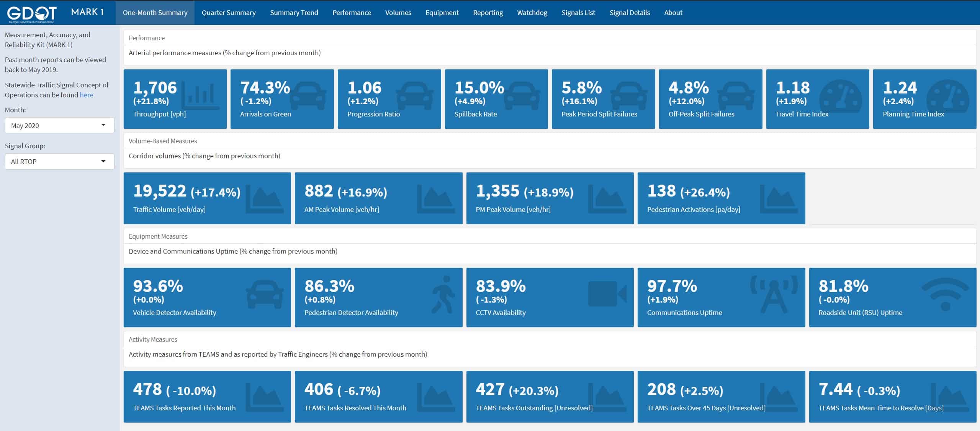
Task: Switch to the Quarter Summary tab
Action: pyautogui.click(x=229, y=13)
